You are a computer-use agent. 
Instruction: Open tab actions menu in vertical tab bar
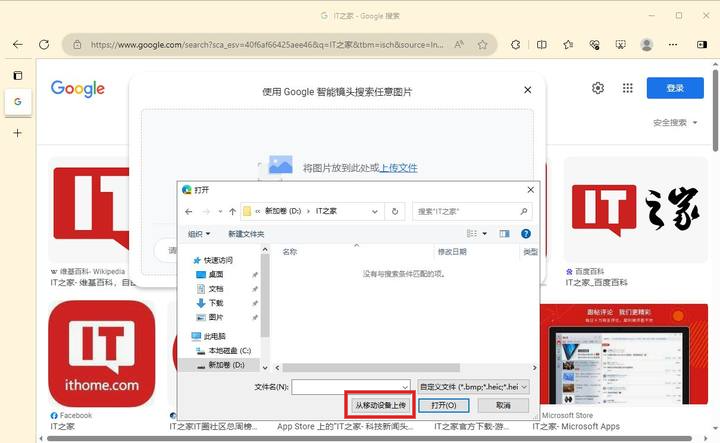(x=17, y=75)
